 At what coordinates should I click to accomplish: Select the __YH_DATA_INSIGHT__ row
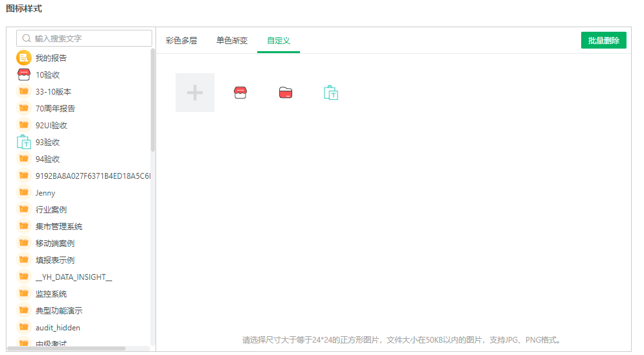point(83,277)
